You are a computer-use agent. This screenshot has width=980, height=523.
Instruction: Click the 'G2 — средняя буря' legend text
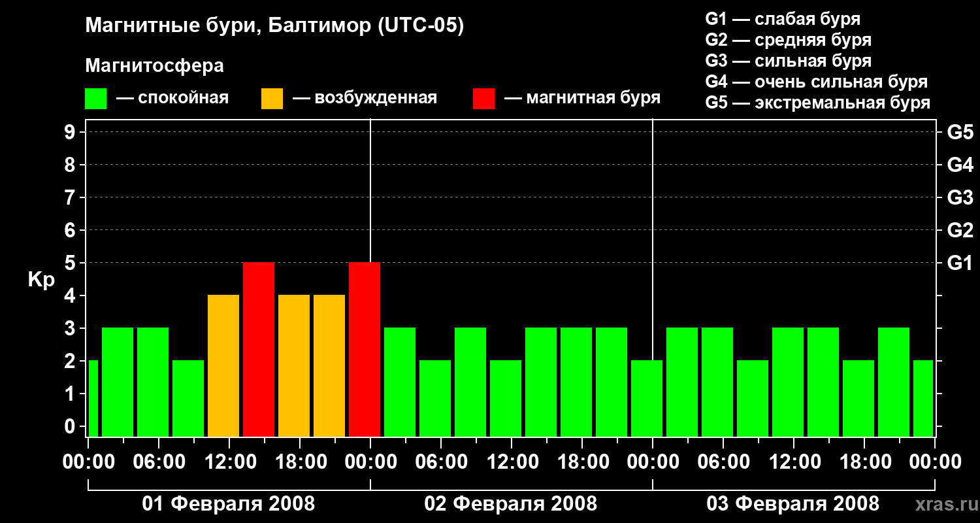[x=788, y=40]
